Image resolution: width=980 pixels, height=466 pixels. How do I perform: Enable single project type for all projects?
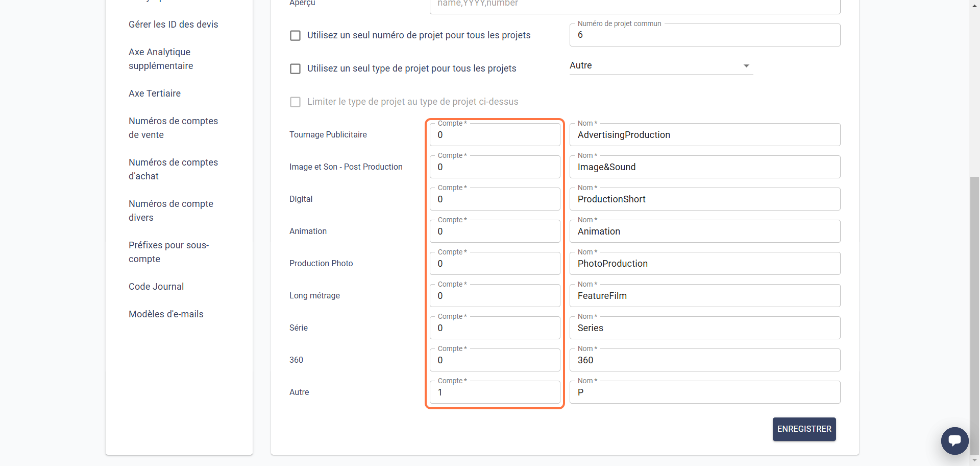(295, 68)
